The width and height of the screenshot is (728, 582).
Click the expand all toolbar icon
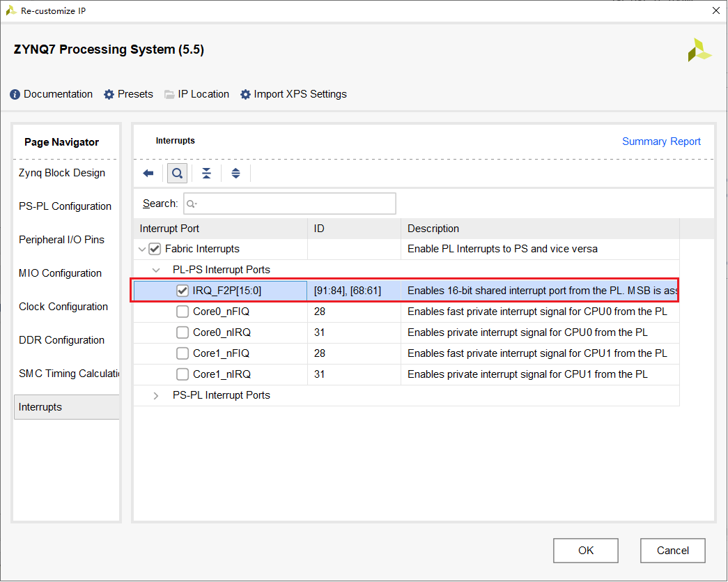[x=236, y=174]
